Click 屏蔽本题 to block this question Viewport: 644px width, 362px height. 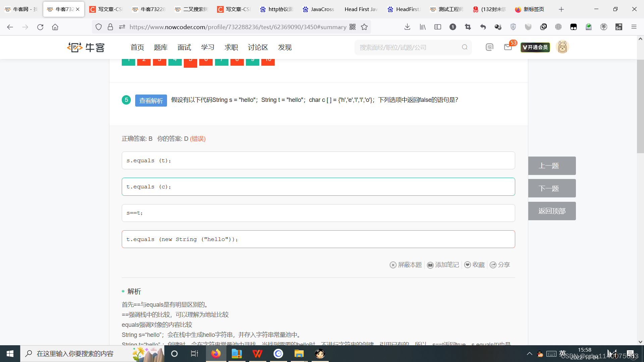click(406, 265)
